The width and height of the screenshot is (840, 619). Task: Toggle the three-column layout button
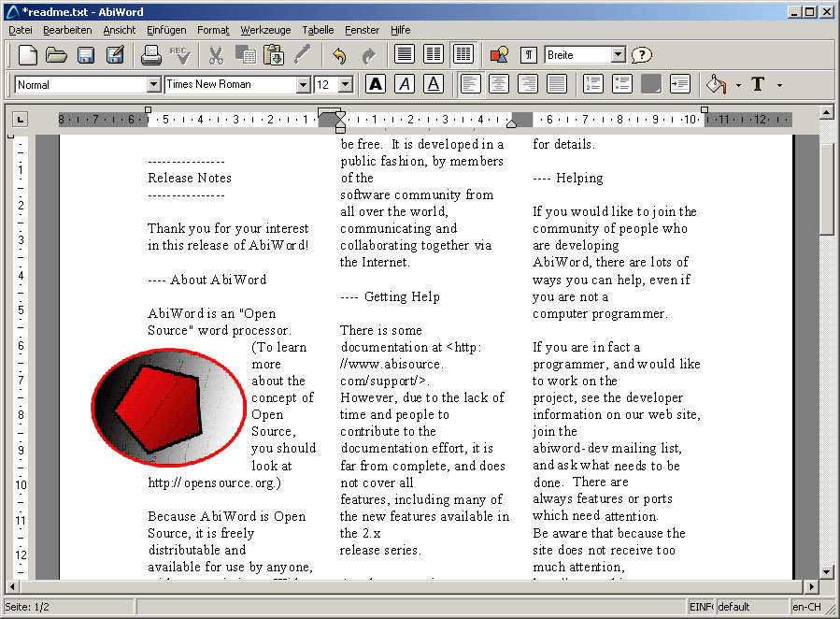click(x=463, y=54)
